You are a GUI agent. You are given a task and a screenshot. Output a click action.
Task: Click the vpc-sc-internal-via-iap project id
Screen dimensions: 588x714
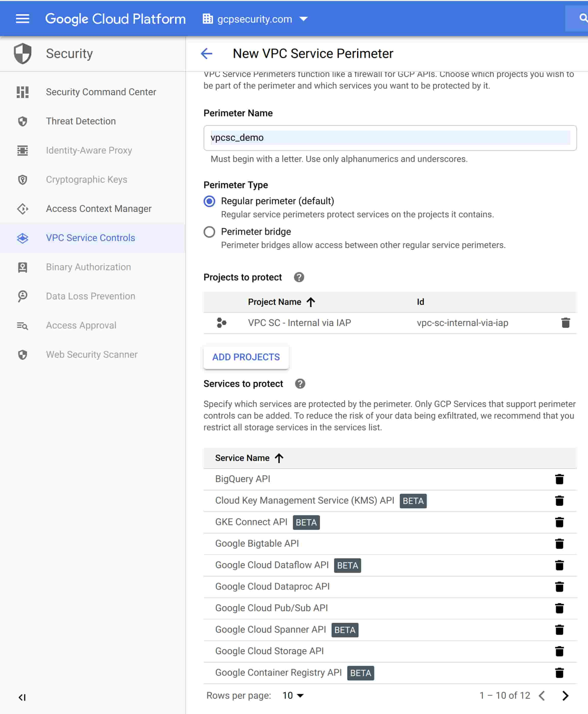pyautogui.click(x=462, y=323)
